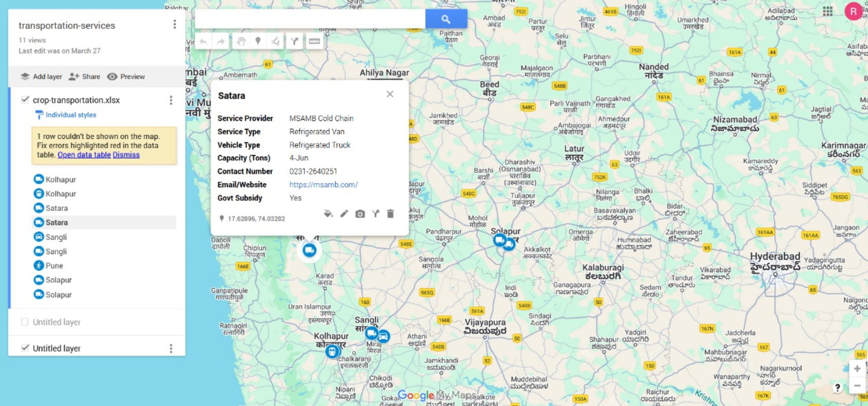Screen dimensions: 868x406
Task: Click the map title transportation-services
Action: click(67, 25)
